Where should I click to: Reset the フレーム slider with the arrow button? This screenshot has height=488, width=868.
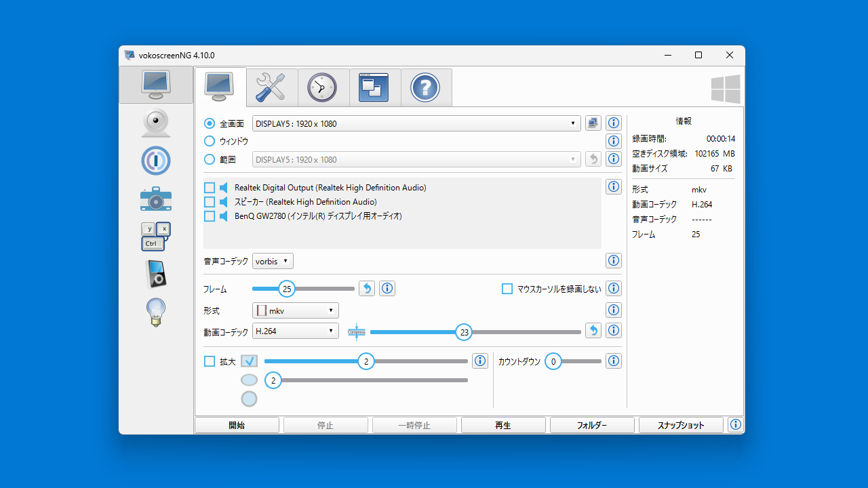[367, 289]
